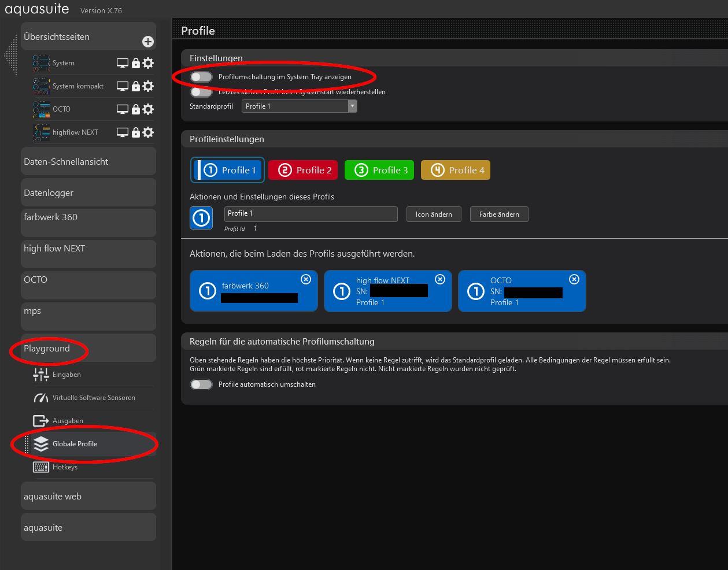Viewport: 728px width, 570px height.
Task: Select green Profile 3 tab
Action: tap(379, 170)
